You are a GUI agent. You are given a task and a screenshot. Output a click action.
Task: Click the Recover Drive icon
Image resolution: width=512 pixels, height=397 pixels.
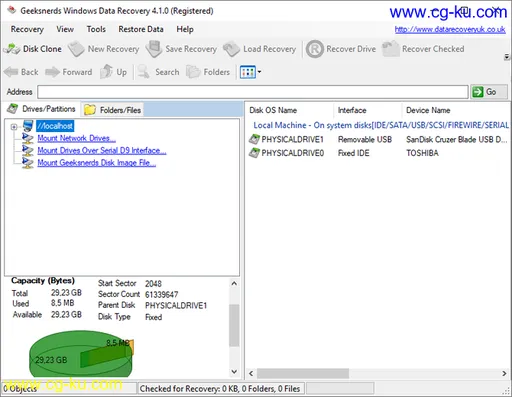[315, 49]
